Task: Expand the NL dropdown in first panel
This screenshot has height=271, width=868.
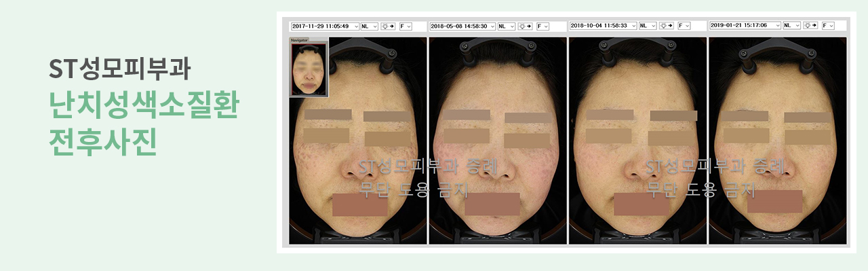Action: pyautogui.click(x=370, y=26)
